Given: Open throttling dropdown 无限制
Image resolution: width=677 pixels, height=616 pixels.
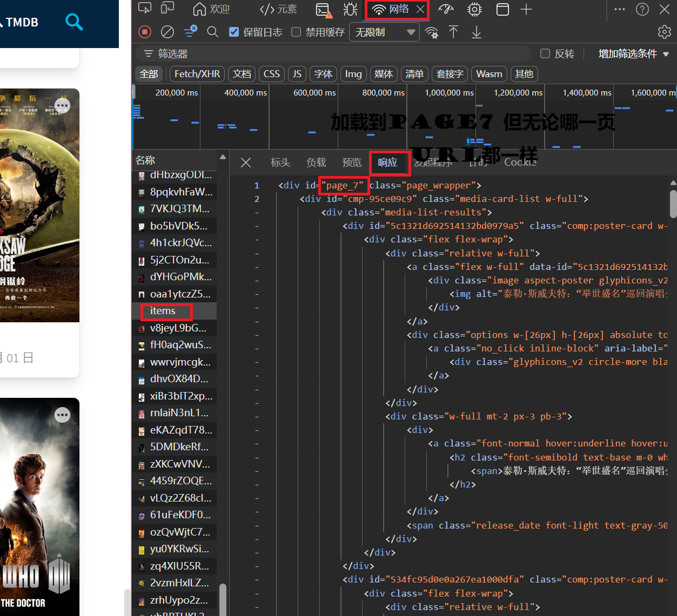Looking at the screenshot, I should [384, 32].
